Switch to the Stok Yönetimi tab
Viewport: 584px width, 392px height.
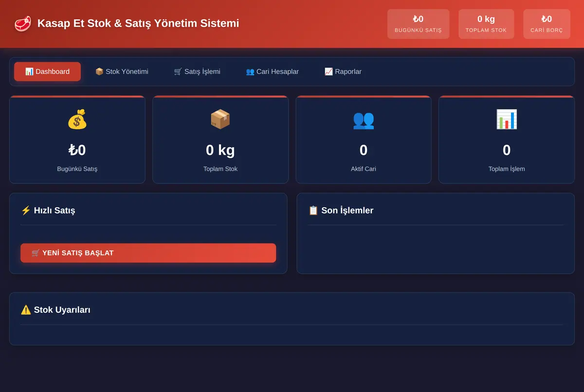(x=122, y=71)
